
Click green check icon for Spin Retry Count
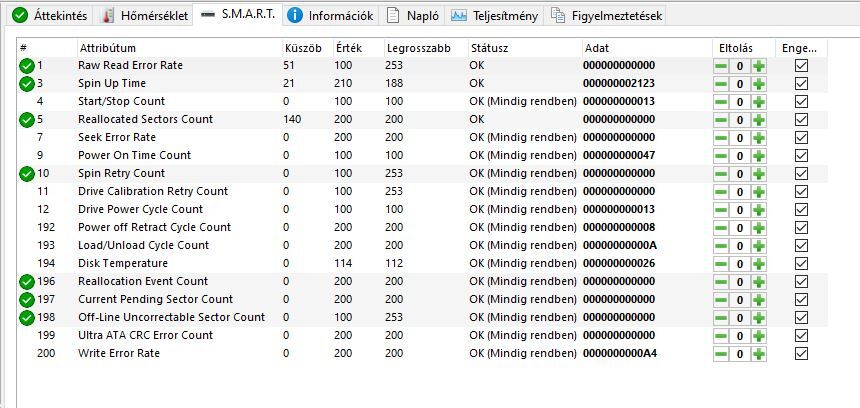point(26,174)
